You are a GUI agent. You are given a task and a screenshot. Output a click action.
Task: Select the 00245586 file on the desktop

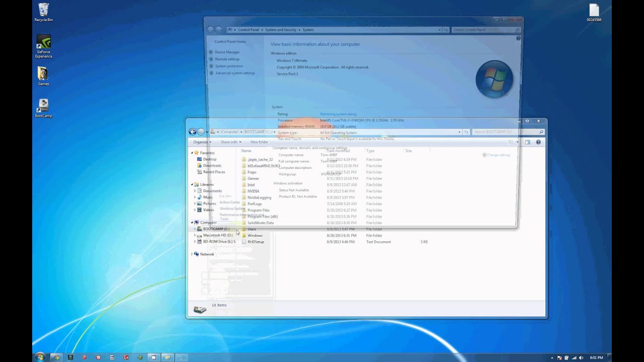click(x=594, y=13)
